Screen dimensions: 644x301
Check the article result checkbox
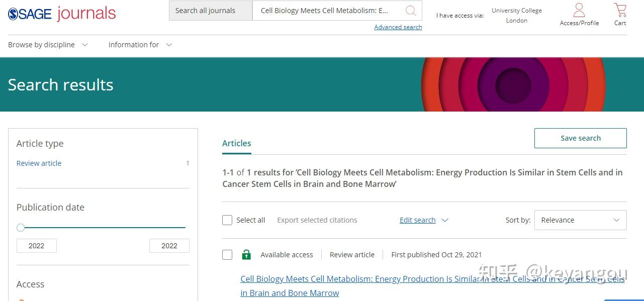point(227,255)
